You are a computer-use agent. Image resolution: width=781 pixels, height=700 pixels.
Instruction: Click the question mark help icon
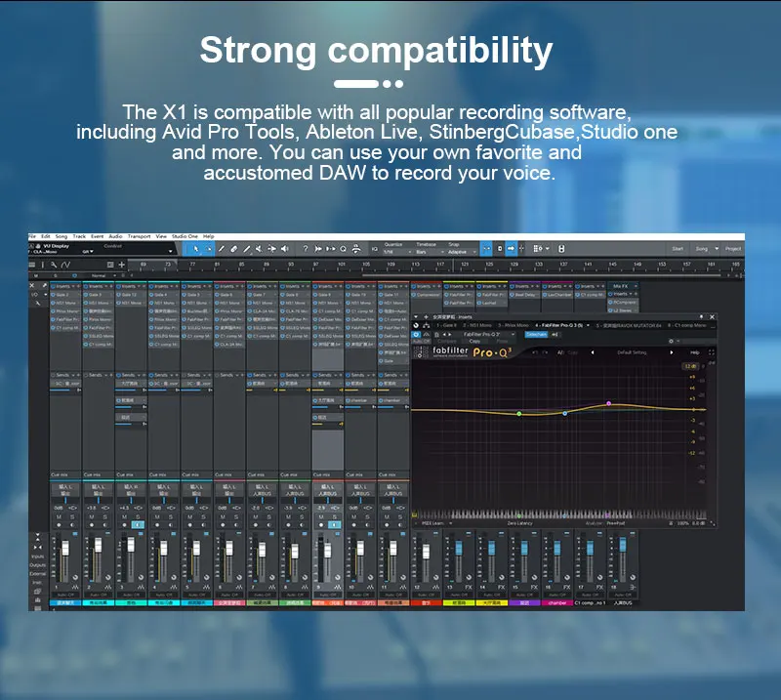306,249
